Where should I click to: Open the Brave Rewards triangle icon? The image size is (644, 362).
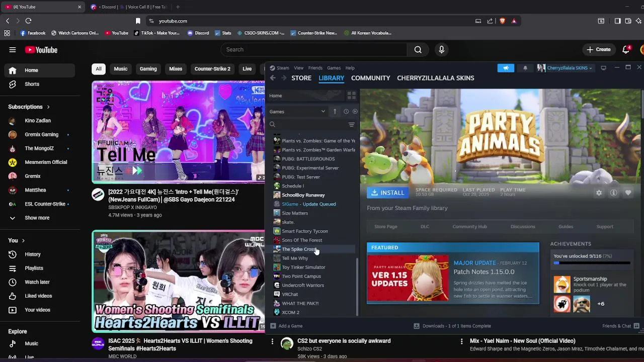pos(514,21)
